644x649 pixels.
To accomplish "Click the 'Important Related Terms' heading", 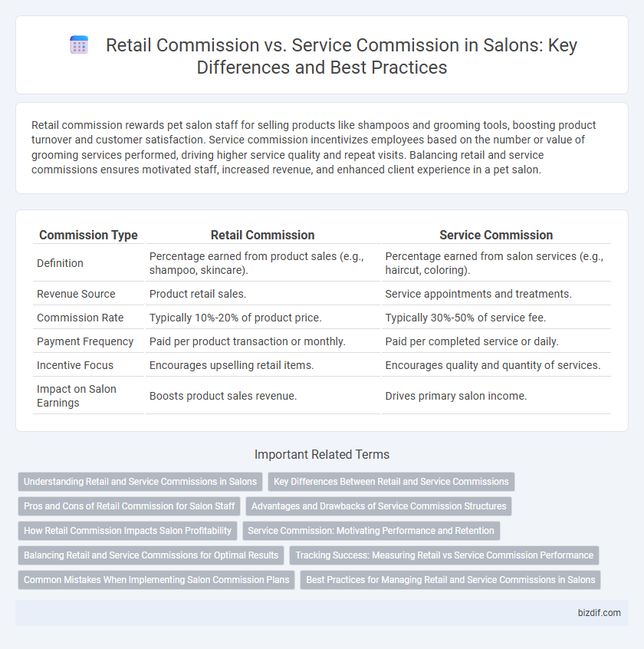I will click(322, 454).
